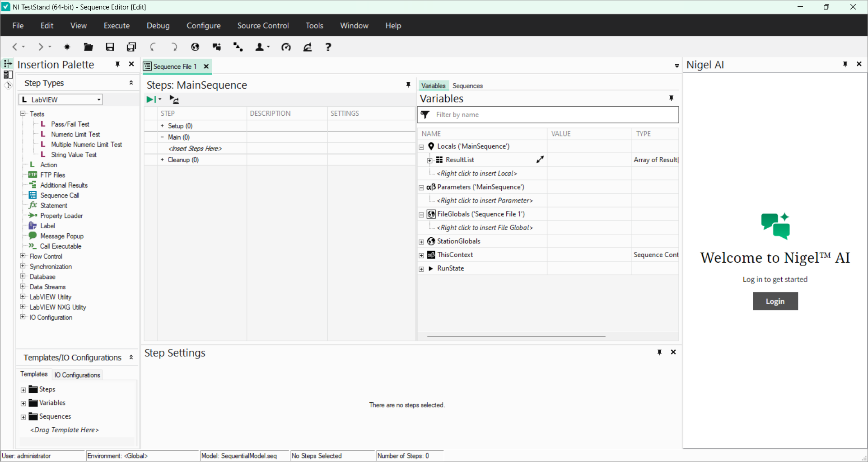Expand the StationGlobals node

click(x=421, y=242)
